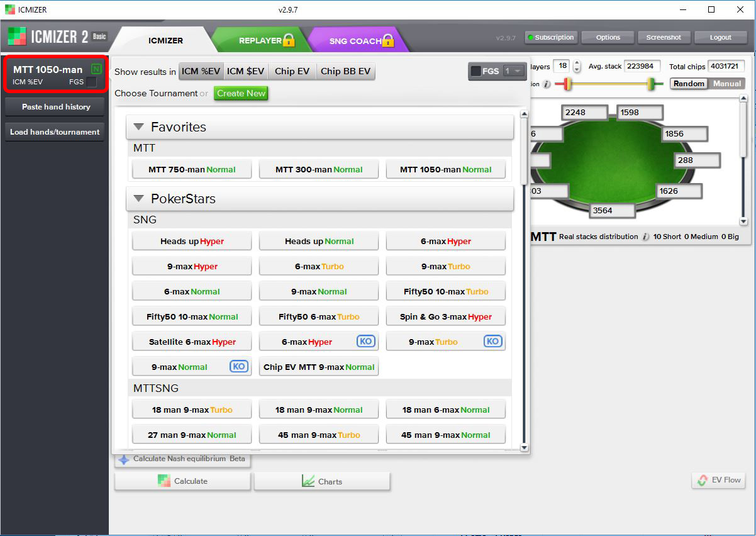Select the 9-max Normal KO tournament

click(x=192, y=367)
